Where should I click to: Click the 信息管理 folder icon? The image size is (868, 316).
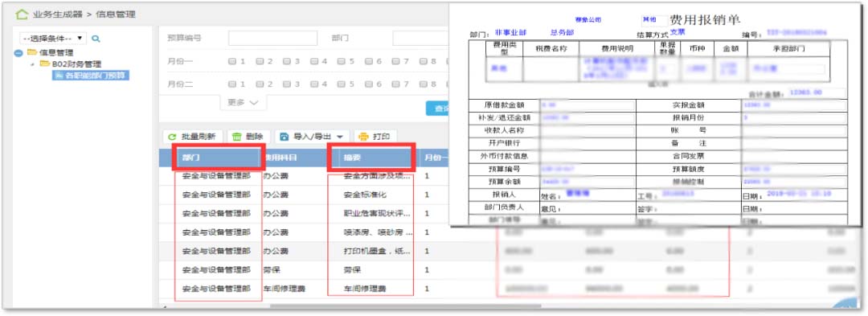32,52
